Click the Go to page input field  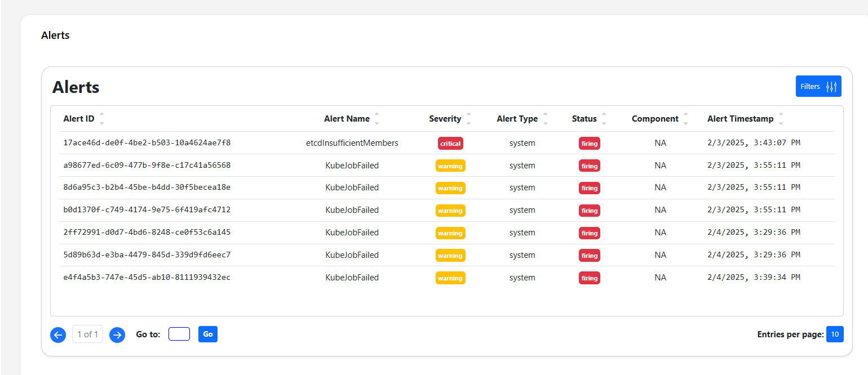[179, 334]
